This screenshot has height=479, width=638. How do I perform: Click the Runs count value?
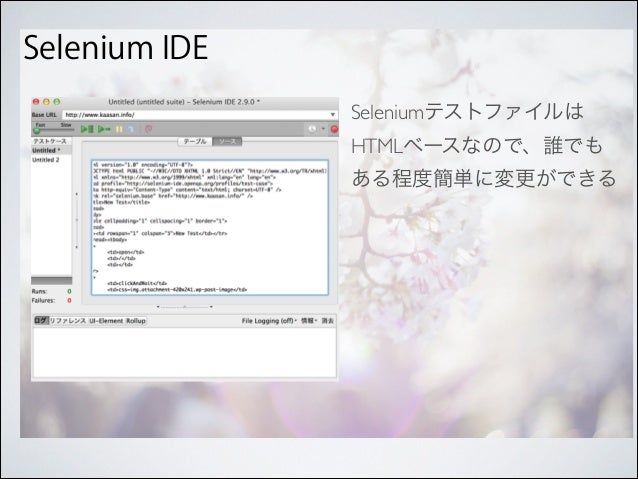point(69,291)
